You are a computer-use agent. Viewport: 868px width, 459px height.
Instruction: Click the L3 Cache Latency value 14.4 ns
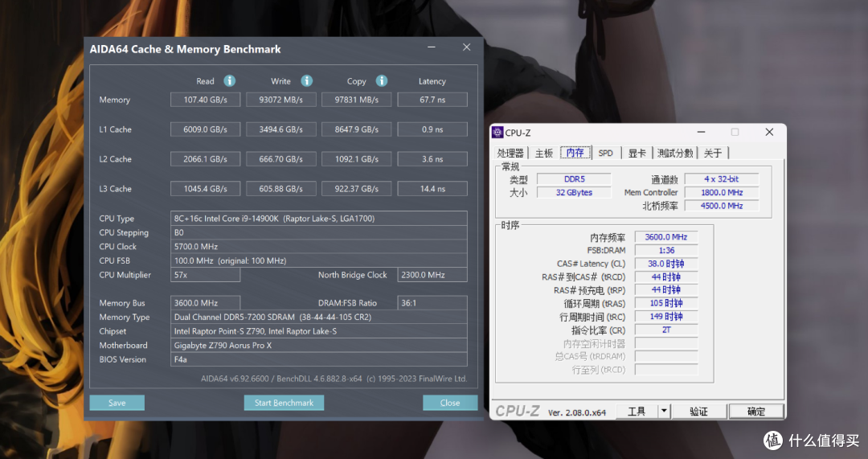point(432,189)
